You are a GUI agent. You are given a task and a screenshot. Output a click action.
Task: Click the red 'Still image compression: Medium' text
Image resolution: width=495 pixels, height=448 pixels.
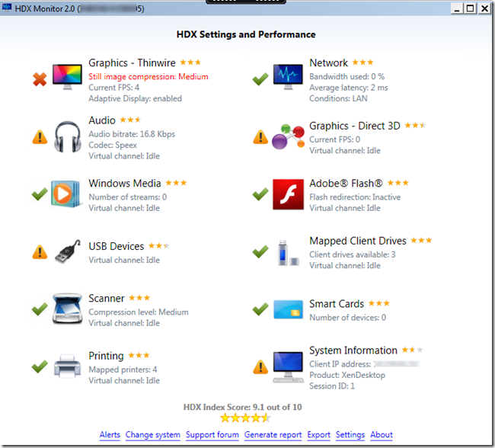pyautogui.click(x=148, y=77)
